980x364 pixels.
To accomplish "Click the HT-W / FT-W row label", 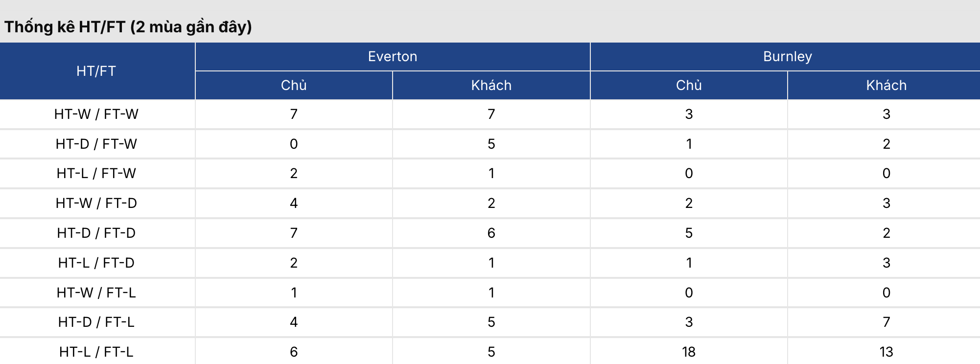I will (x=96, y=114).
